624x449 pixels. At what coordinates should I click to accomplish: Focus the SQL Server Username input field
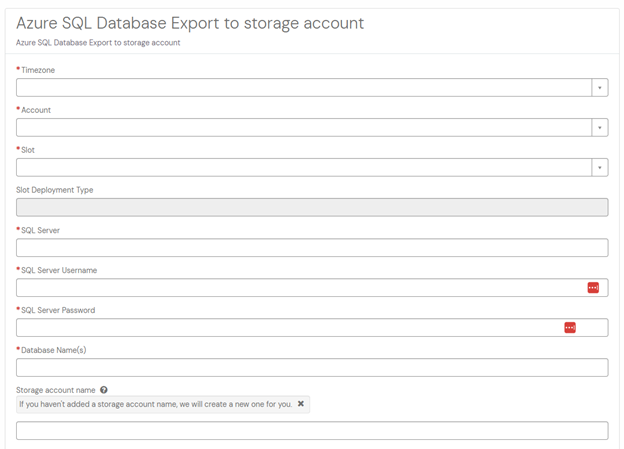pos(312,287)
